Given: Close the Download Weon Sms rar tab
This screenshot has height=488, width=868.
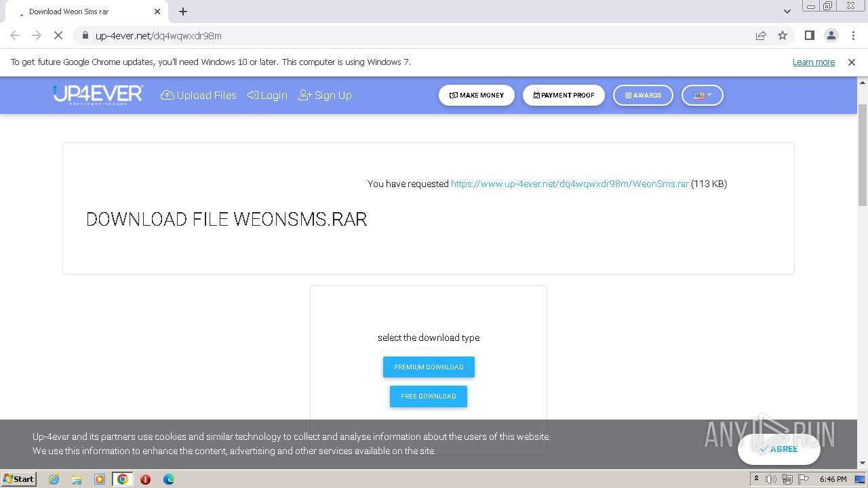Looking at the screenshot, I should tap(157, 12).
